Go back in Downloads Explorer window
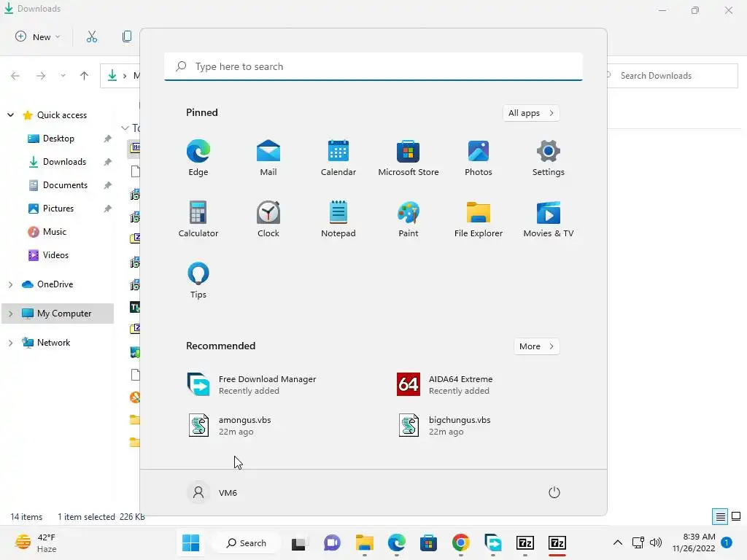Viewport: 747px width, 560px height. [15, 76]
